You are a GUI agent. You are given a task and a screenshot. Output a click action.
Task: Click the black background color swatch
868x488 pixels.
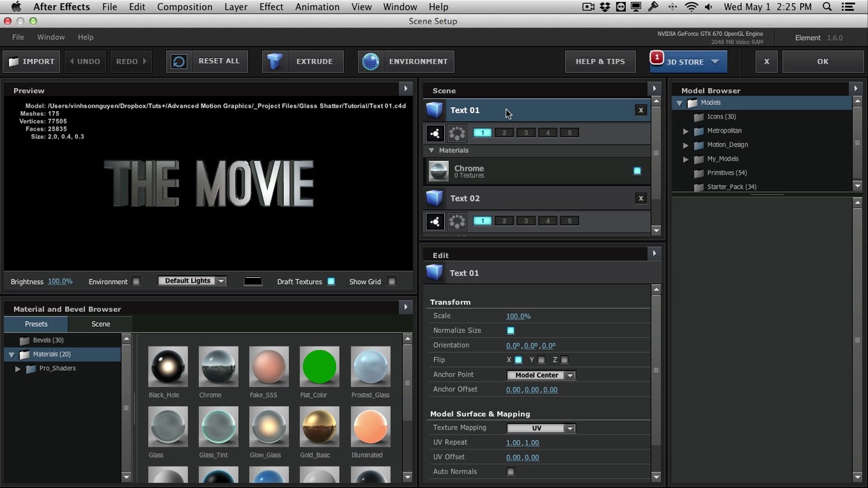pyautogui.click(x=253, y=281)
